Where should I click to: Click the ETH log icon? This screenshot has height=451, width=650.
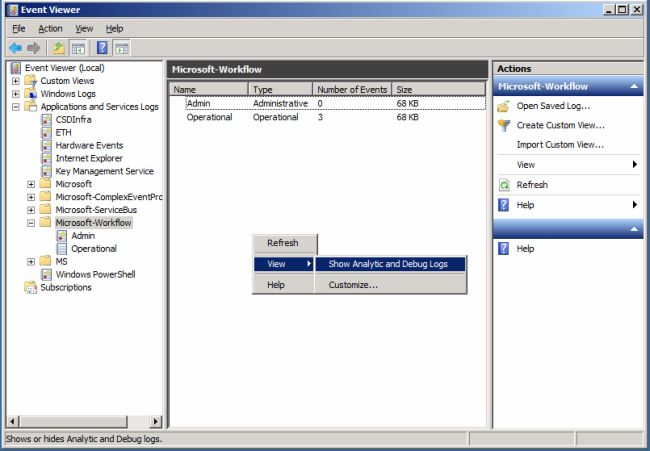point(46,133)
